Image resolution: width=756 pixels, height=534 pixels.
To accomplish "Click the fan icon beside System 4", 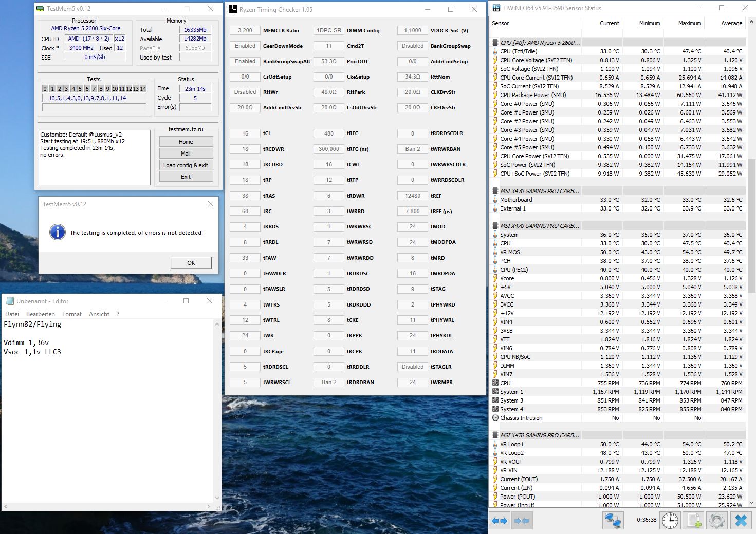I will (x=495, y=409).
